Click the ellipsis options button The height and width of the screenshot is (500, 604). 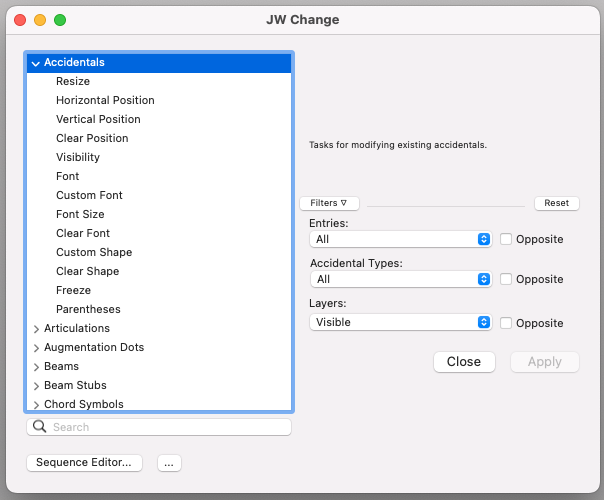[169, 463]
